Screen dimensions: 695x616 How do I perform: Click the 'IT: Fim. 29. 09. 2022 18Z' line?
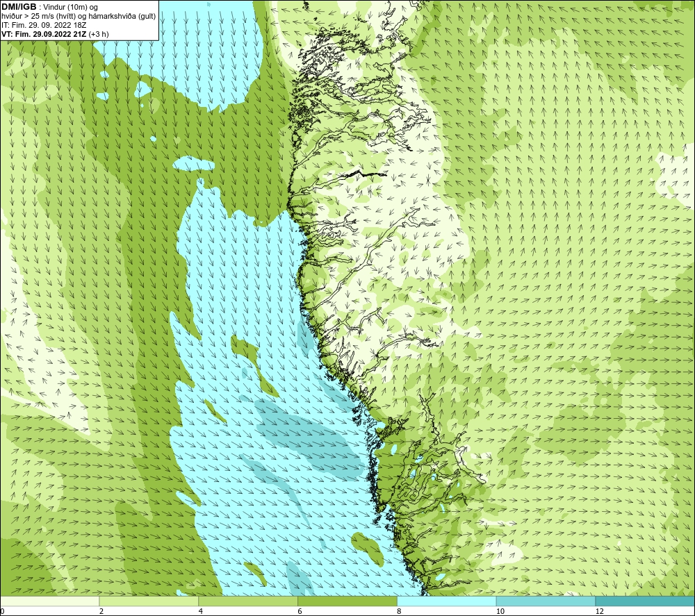(44, 25)
